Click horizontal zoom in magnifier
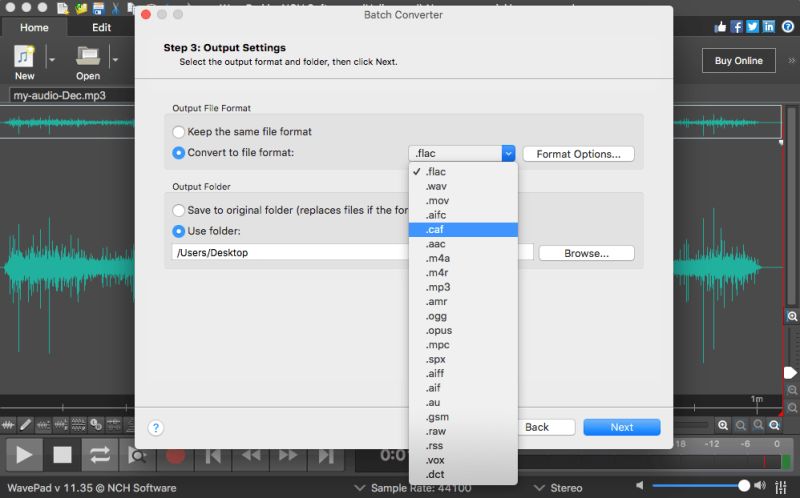 723,425
